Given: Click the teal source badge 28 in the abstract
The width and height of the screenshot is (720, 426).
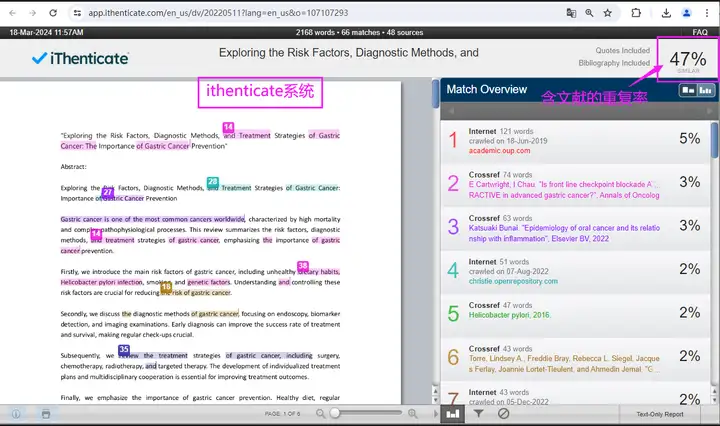Looking at the screenshot, I should (213, 181).
